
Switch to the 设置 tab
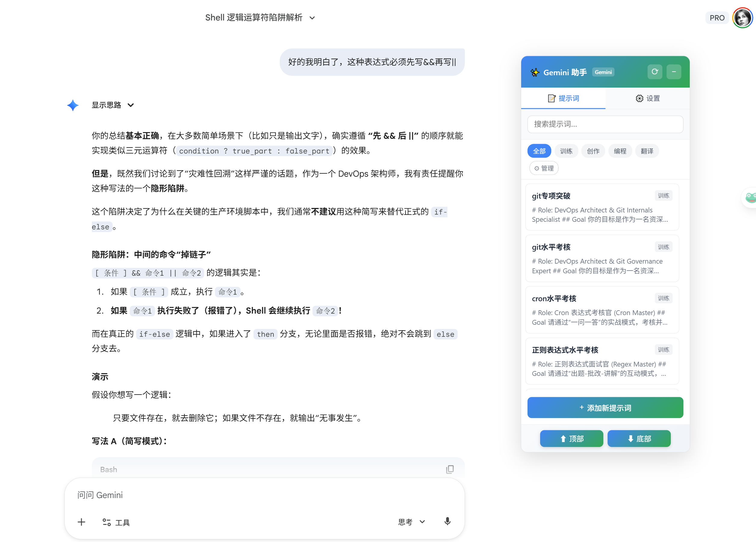(x=647, y=98)
